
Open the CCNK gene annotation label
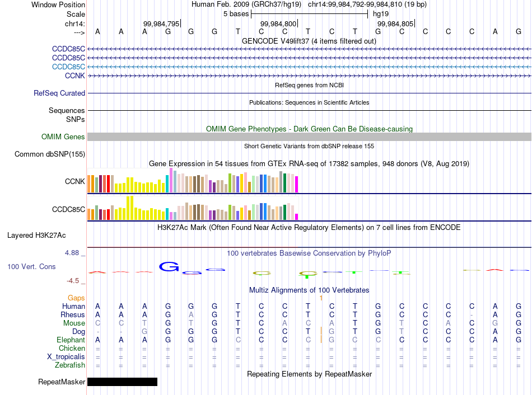pyautogui.click(x=74, y=76)
